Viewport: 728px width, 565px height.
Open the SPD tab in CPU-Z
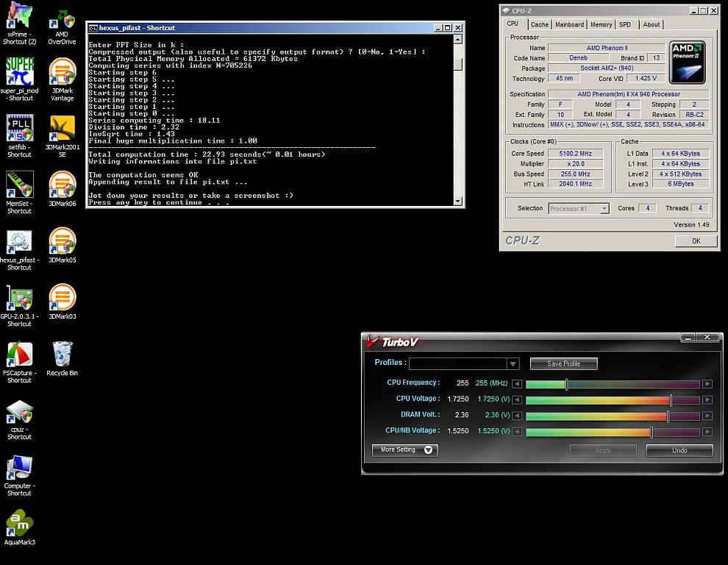coord(625,24)
